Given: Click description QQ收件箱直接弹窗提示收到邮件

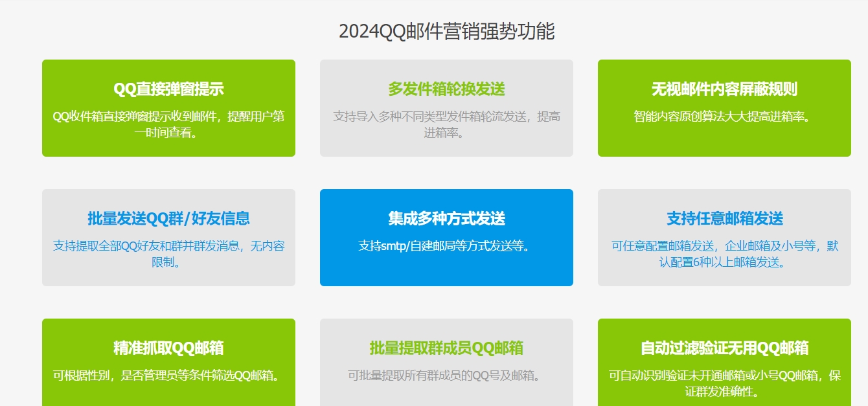Looking at the screenshot, I should click(135, 117).
